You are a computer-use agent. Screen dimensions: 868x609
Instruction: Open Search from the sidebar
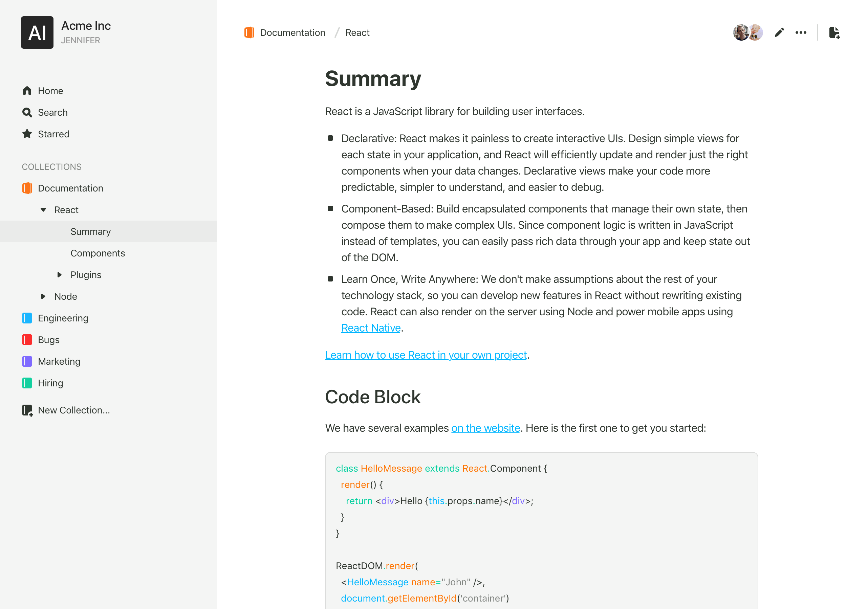click(x=27, y=113)
